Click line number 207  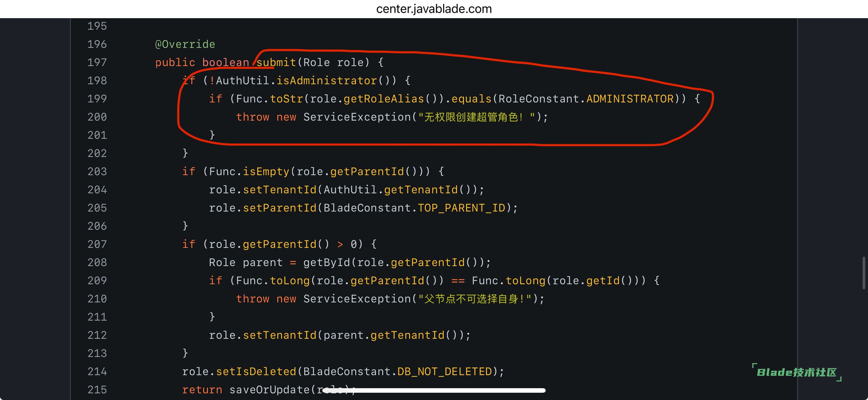(x=97, y=244)
